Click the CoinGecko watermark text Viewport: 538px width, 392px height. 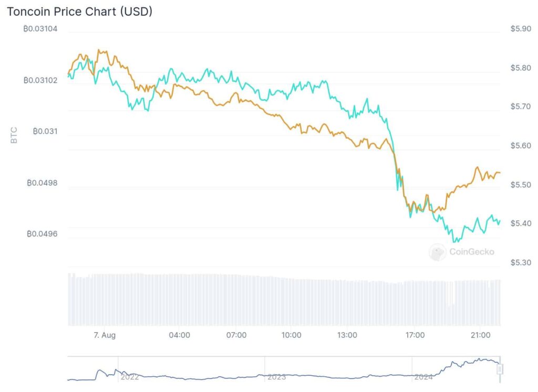click(472, 252)
